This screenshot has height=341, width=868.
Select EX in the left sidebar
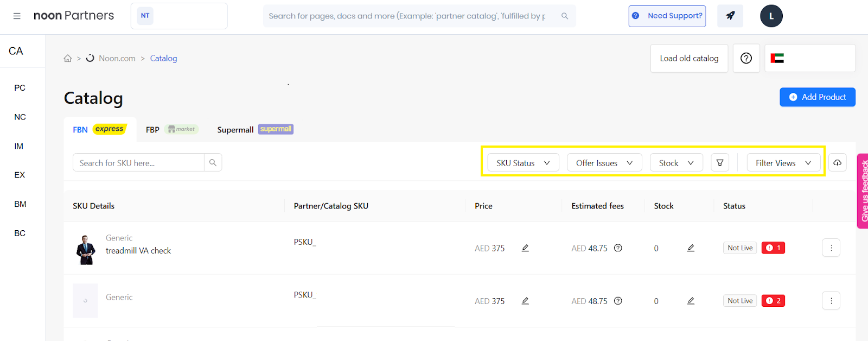click(20, 175)
